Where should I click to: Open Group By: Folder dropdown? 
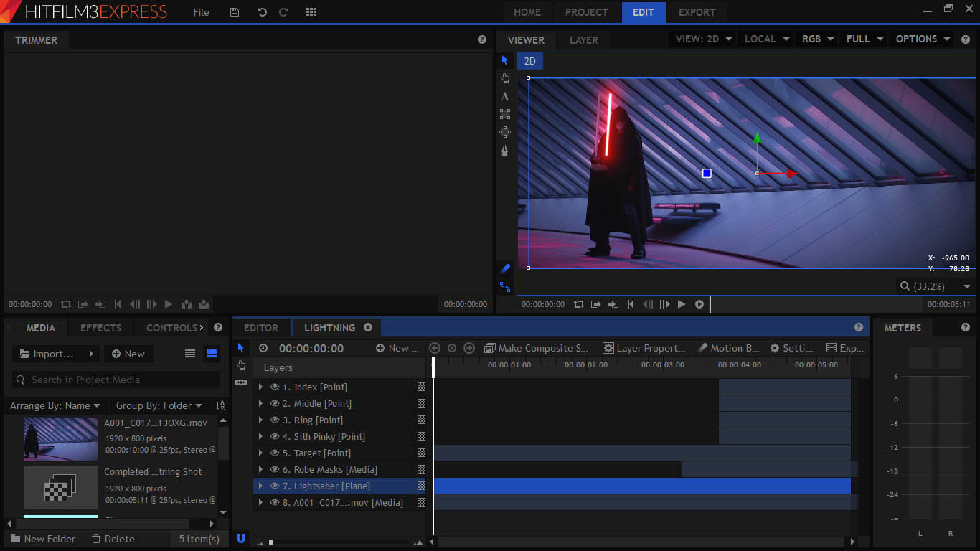pyautogui.click(x=159, y=405)
